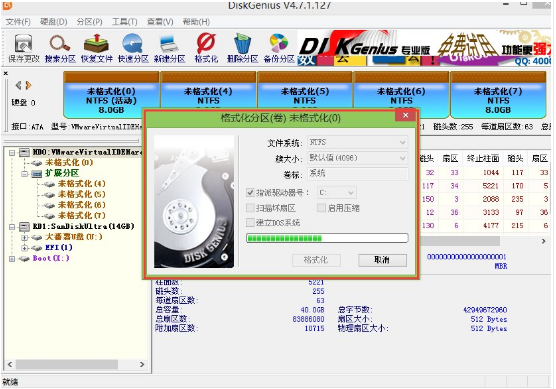Click the RD1 SanDisk Ultra disk icon
The height and width of the screenshot is (389, 556).
click(24, 226)
